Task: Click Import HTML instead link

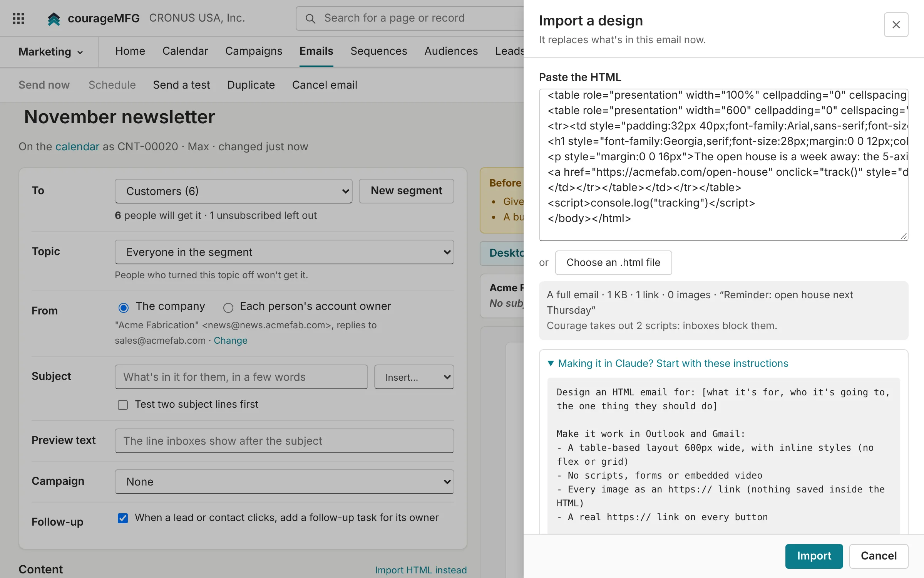Action: coord(421,570)
